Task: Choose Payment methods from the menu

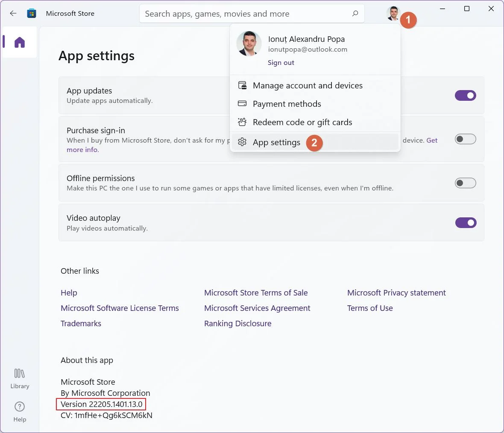Action: (315, 104)
